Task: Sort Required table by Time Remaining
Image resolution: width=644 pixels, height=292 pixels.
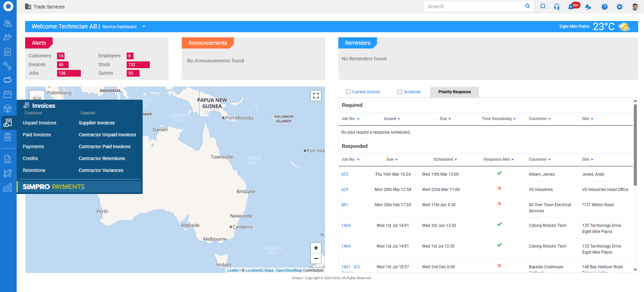Action: click(x=498, y=119)
